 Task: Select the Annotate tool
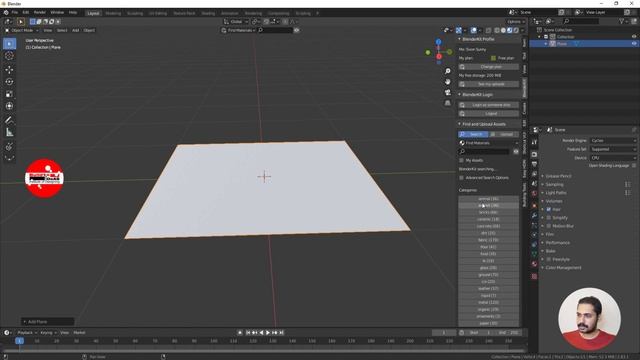pos(9,120)
